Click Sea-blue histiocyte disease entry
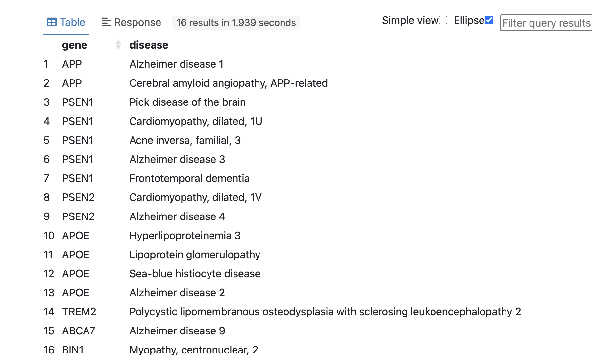Screen dimensions: 592x364 195,274
